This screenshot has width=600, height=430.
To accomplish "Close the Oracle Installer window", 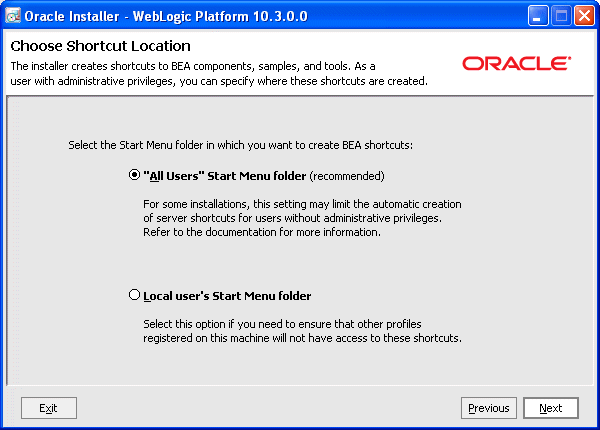I will pos(584,16).
